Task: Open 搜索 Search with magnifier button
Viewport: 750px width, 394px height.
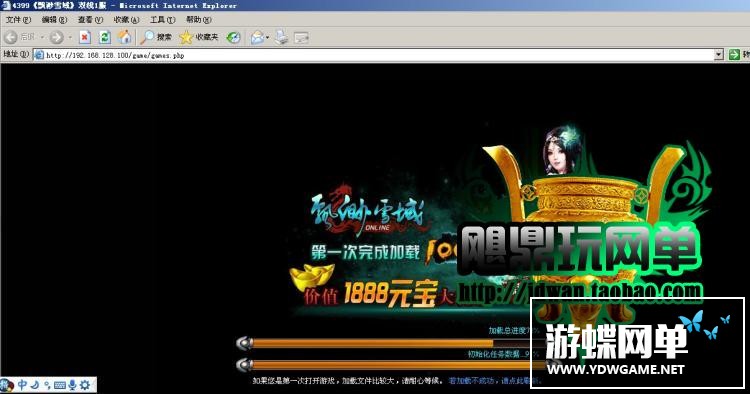Action: [156, 37]
